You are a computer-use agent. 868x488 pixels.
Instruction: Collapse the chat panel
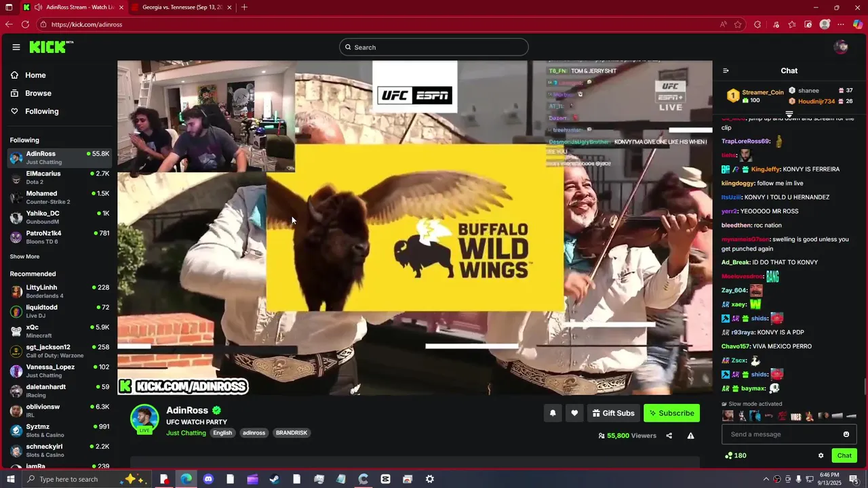(726, 70)
